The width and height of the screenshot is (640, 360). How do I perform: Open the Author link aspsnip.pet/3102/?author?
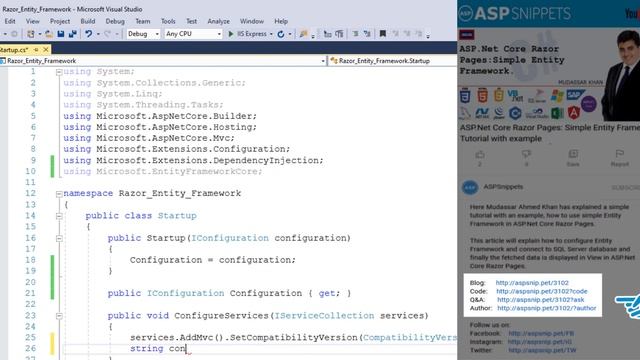pos(547,308)
